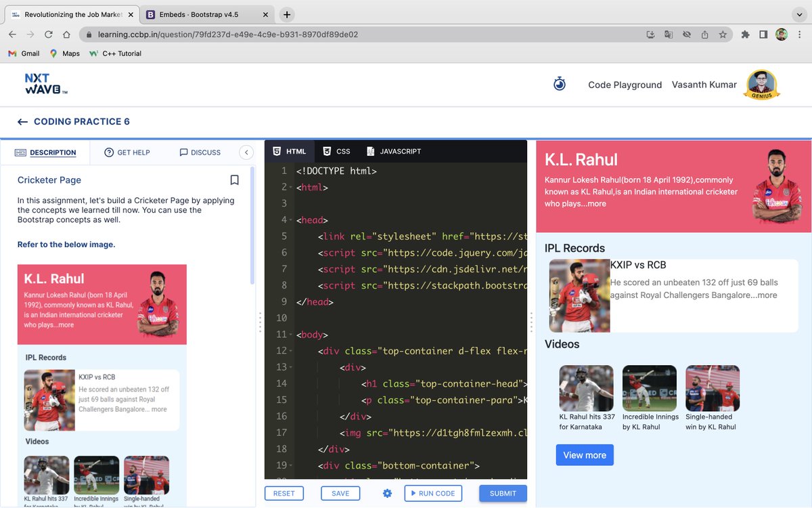The image size is (812, 508).
Task: Fold the head tag on line 4
Action: point(290,220)
